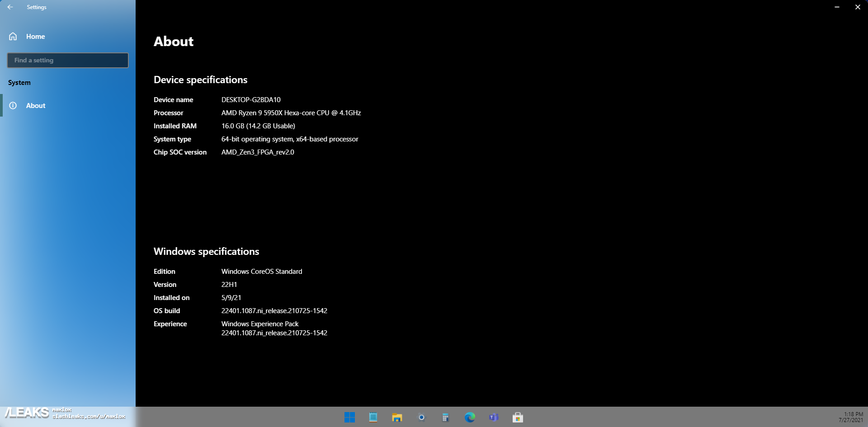Screen dimensions: 868x427
Task: Click the Settings window title text
Action: pyautogui.click(x=37, y=7)
